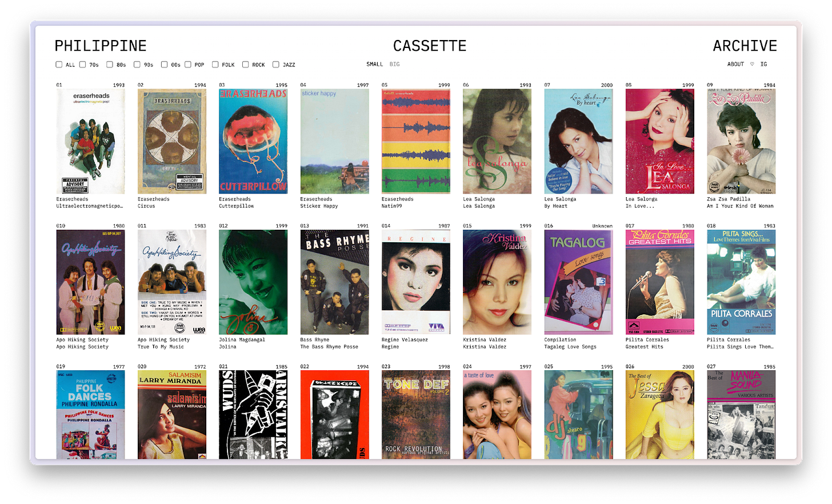The height and width of the screenshot is (504, 832).
Task: Select the Natin99 cassette cover
Action: point(416,141)
